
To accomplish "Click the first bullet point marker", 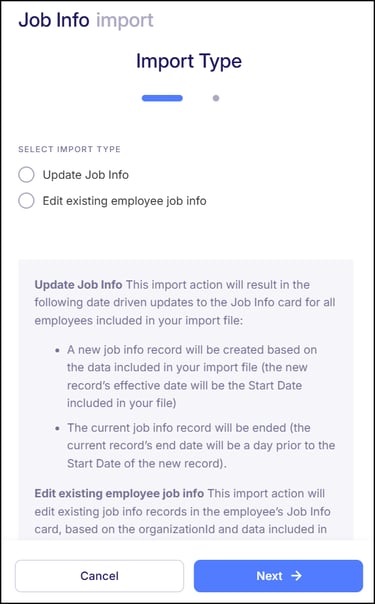I will click(57, 351).
